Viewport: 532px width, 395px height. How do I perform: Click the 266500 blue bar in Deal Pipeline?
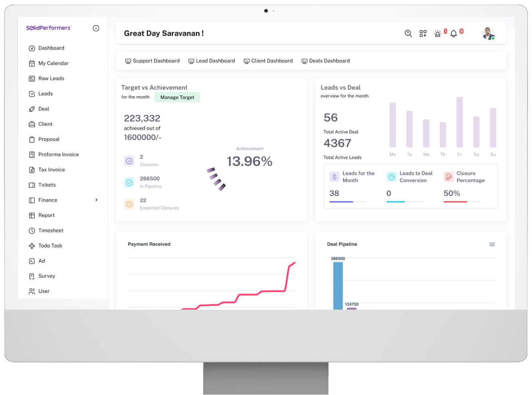338,285
